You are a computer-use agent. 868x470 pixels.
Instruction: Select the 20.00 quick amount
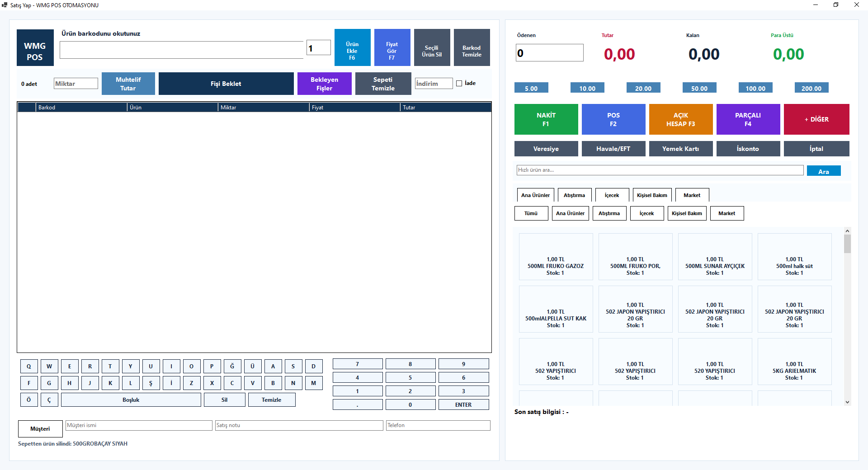tap(643, 88)
